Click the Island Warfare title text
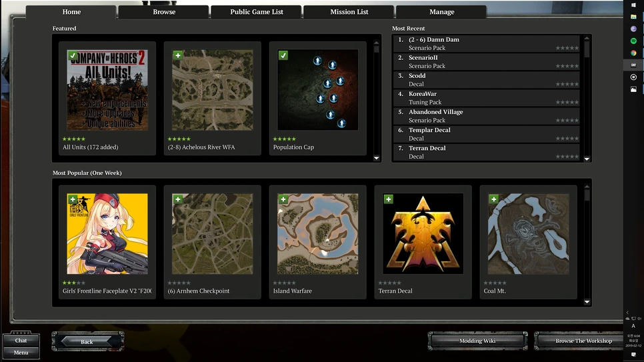This screenshot has width=644, height=362. [x=293, y=291]
